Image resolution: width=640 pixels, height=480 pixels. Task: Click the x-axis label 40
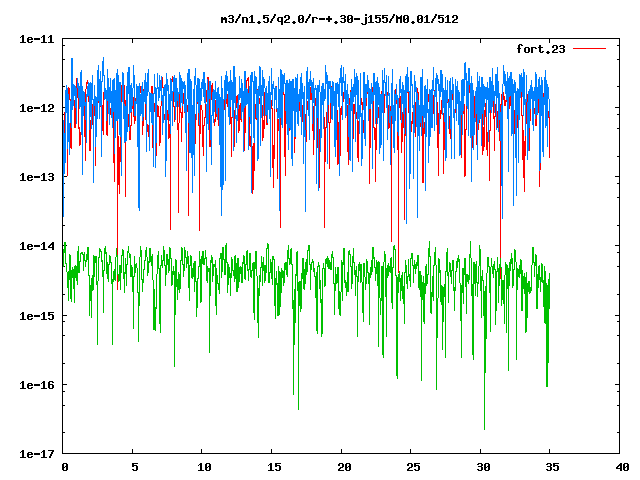(x=622, y=467)
